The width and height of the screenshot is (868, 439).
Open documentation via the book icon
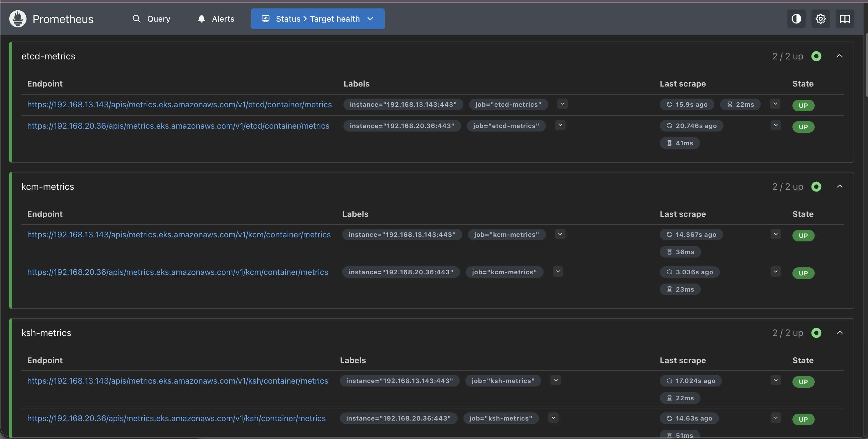[x=845, y=19]
